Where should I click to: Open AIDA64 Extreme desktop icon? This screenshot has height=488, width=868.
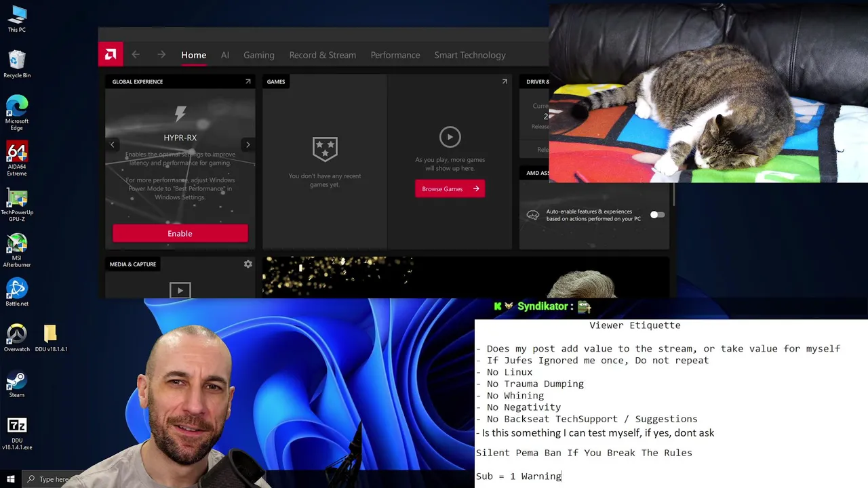[x=17, y=159]
